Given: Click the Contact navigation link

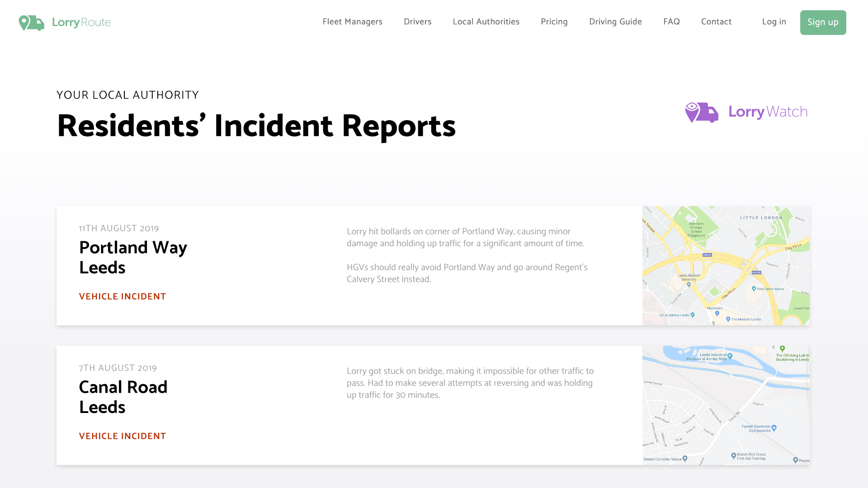Looking at the screenshot, I should [x=716, y=22].
